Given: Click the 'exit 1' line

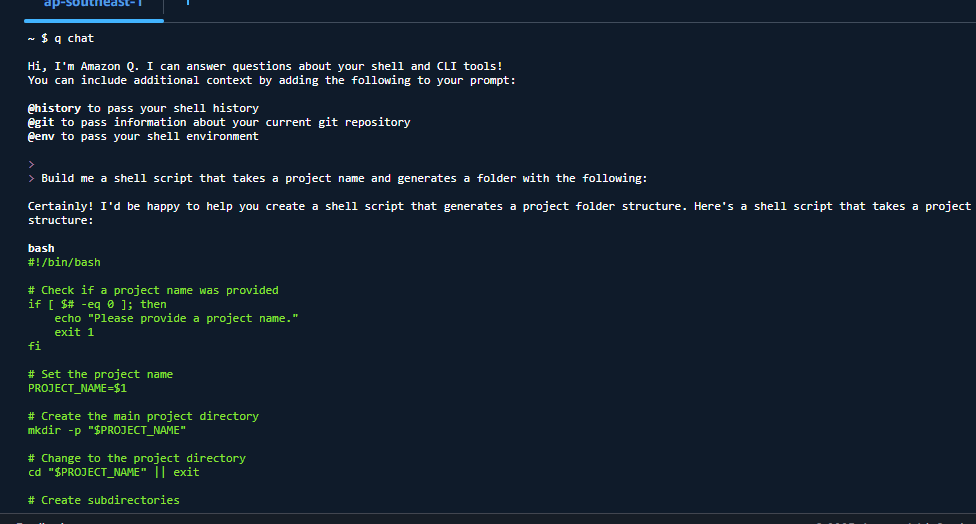Looking at the screenshot, I should pos(74,332).
